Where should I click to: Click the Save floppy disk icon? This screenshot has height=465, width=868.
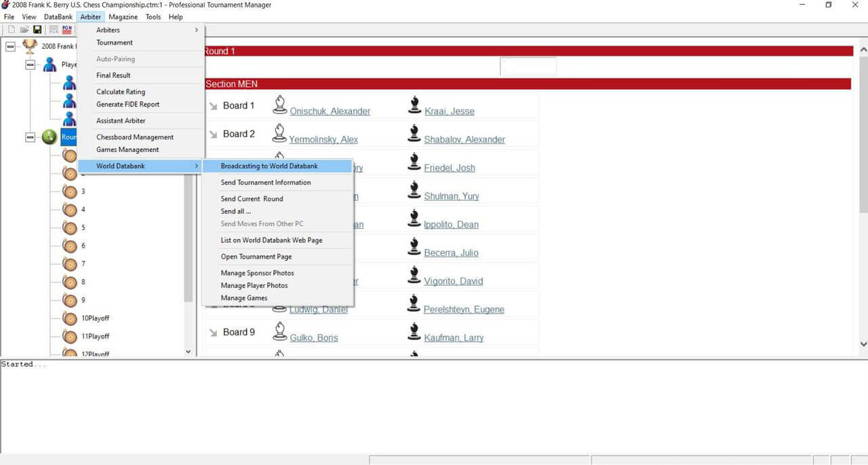37,29
